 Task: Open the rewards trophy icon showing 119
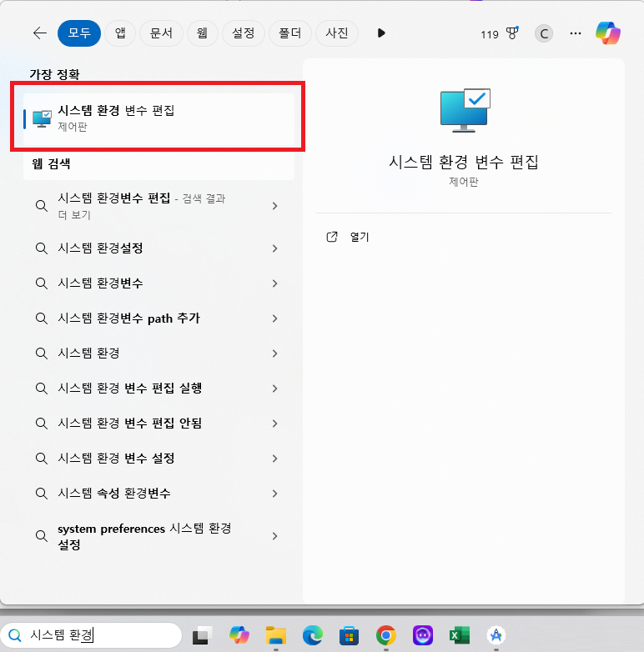pyautogui.click(x=512, y=33)
